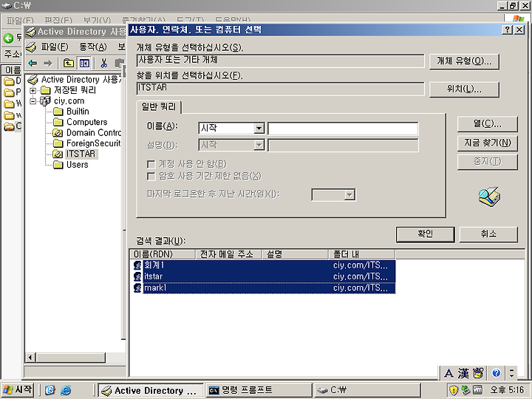Viewport: 532px width, 399px height.
Task: Click help question mark in dialog title
Action: coord(507,30)
